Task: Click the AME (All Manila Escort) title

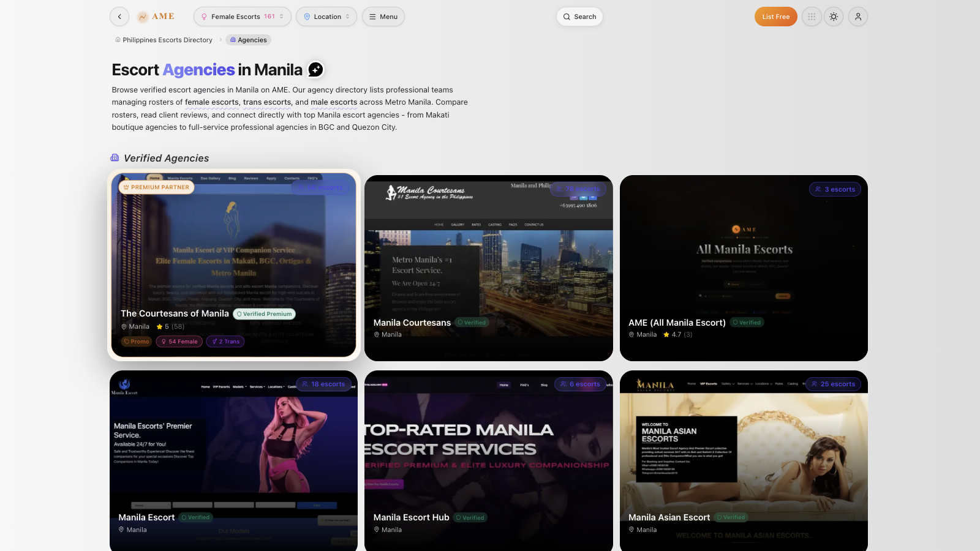Action: 677,323
